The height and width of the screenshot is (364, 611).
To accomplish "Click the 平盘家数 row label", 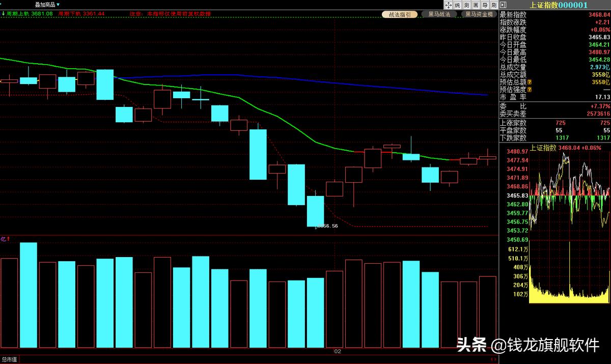I will click(513, 130).
